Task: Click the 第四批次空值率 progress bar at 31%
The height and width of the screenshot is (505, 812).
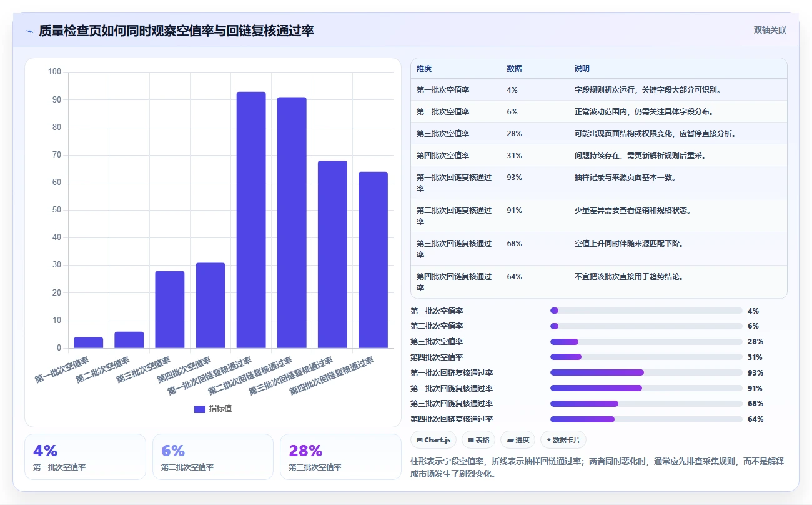Action: point(646,357)
